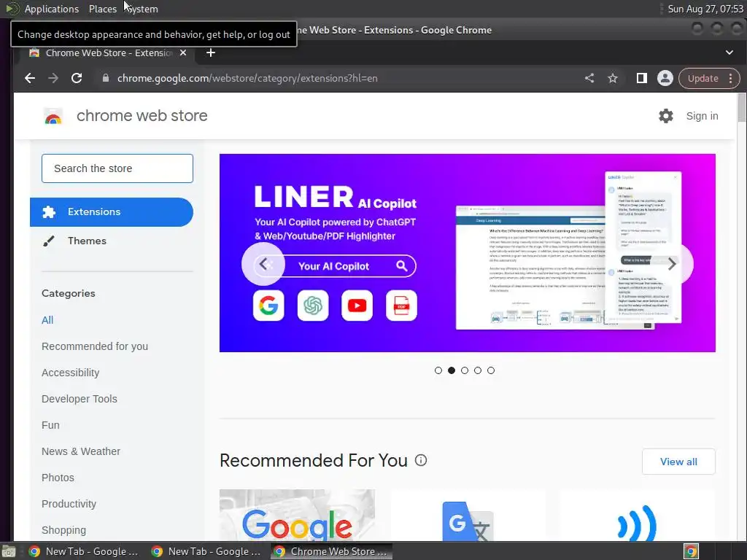View site information lock icon
This screenshot has height=560, width=747.
click(x=106, y=78)
